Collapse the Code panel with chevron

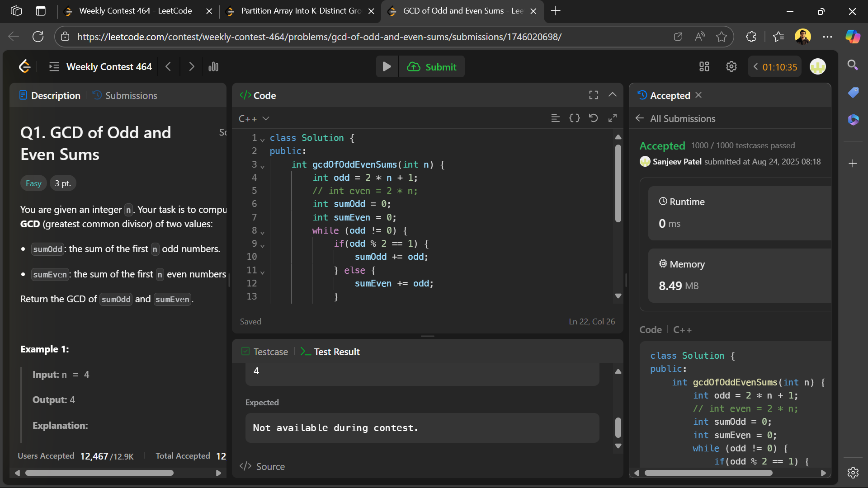612,95
